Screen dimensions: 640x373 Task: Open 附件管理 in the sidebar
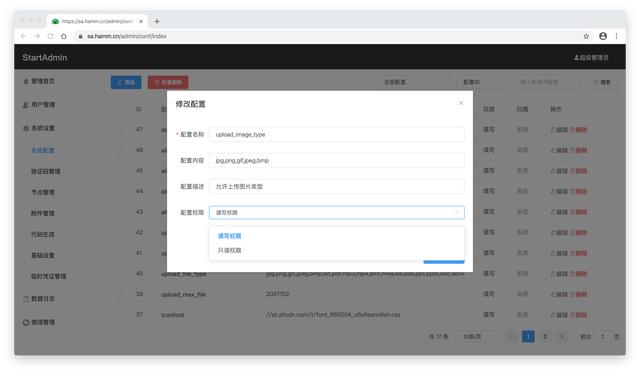pyautogui.click(x=43, y=213)
